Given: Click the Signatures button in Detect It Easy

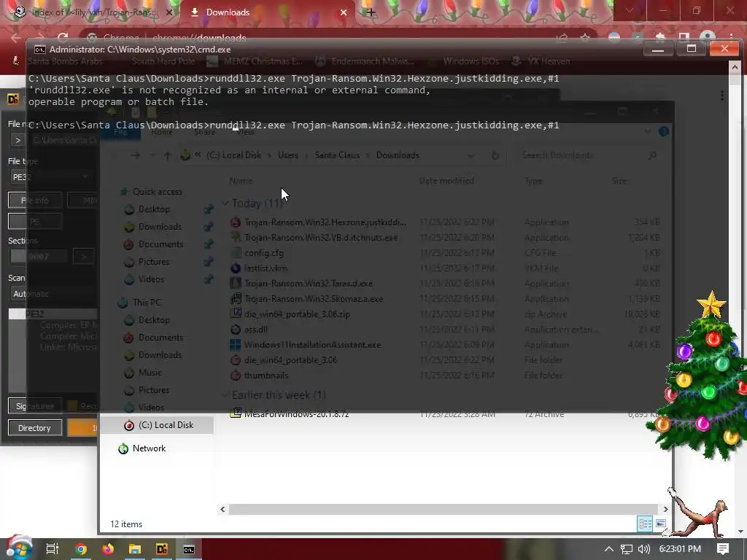Looking at the screenshot, I should [35, 405].
